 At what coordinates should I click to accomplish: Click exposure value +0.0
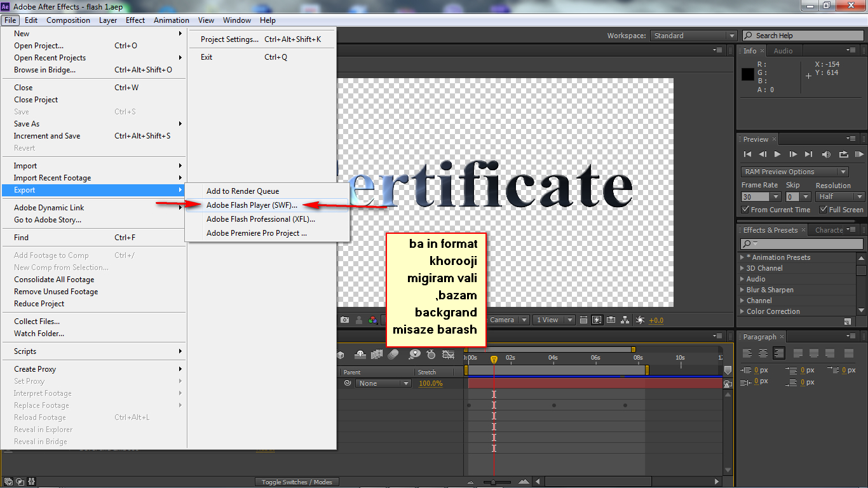(x=656, y=320)
